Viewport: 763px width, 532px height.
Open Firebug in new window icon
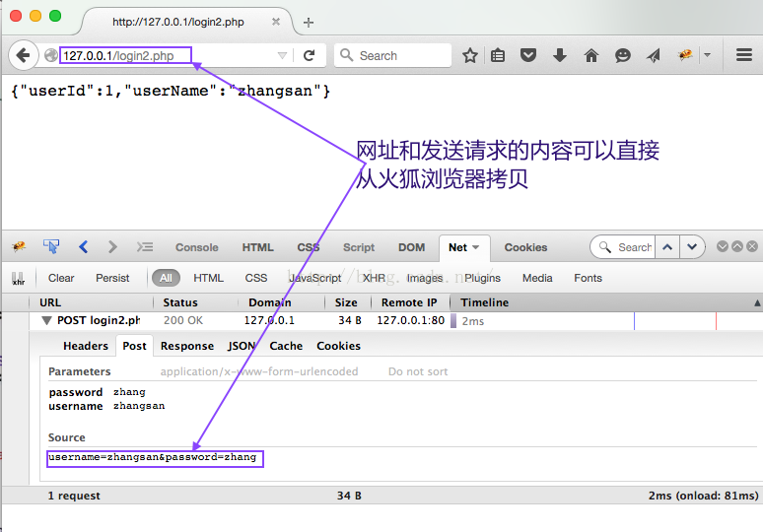point(737,246)
